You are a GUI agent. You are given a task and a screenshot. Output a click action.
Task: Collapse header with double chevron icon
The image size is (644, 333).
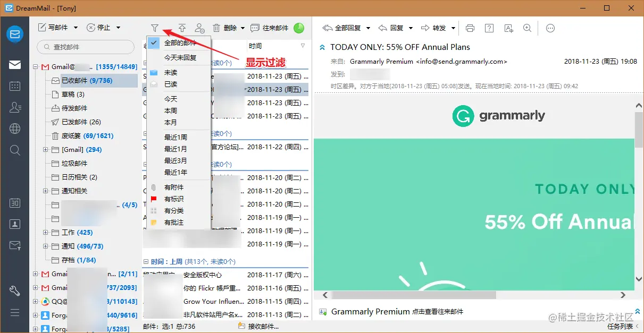tap(322, 47)
